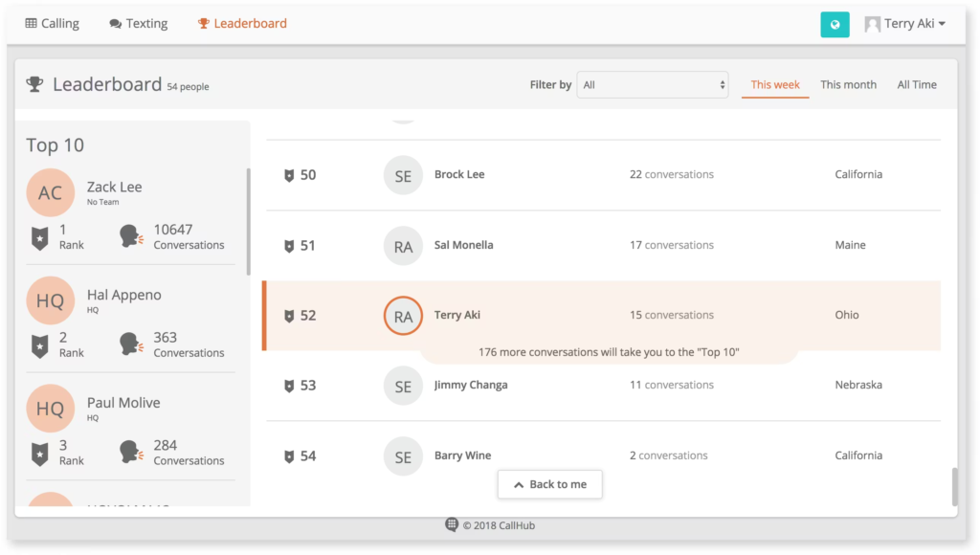The image size is (980, 555).
Task: Click the rank 52 shield badge
Action: pyautogui.click(x=289, y=316)
